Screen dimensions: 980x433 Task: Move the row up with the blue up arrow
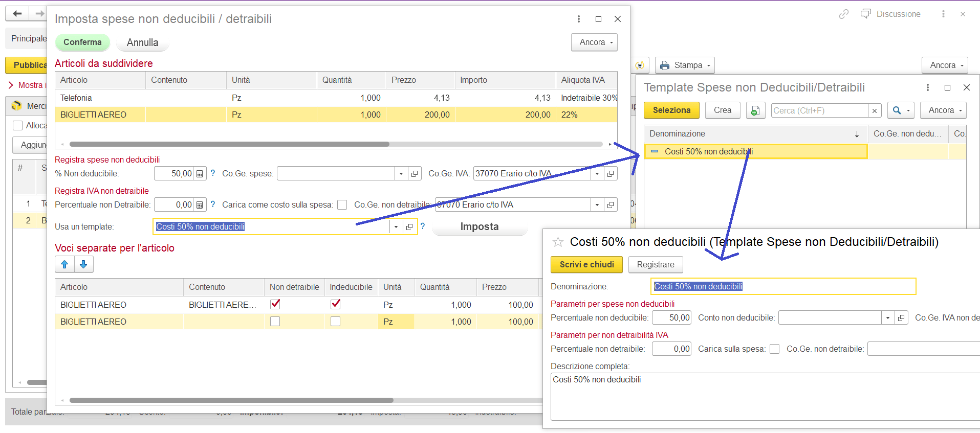[64, 264]
